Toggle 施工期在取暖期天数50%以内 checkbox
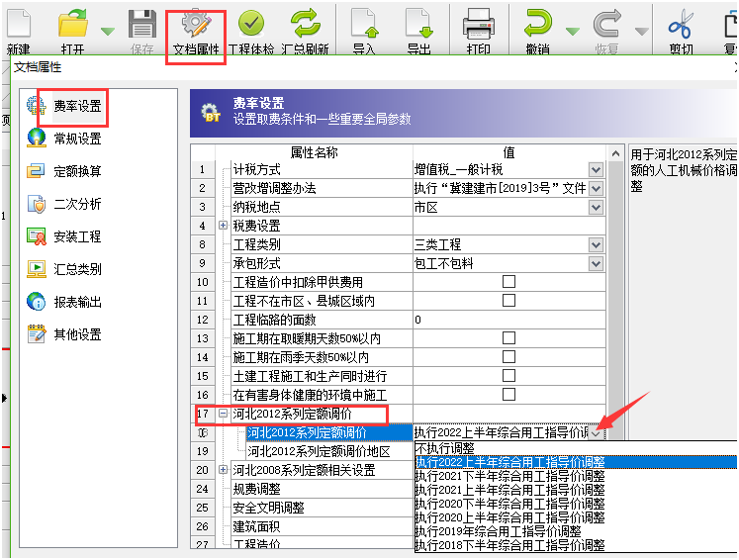Image resolution: width=739 pixels, height=560 pixels. click(508, 338)
